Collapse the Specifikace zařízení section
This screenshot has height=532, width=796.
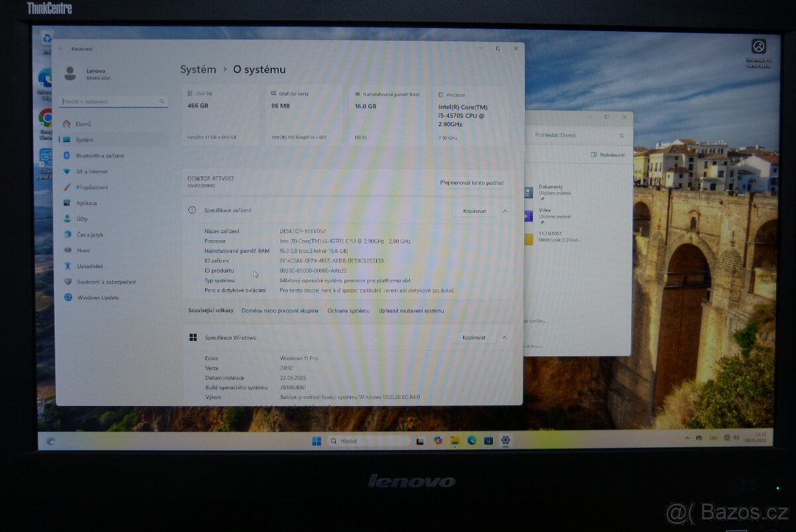coord(505,211)
